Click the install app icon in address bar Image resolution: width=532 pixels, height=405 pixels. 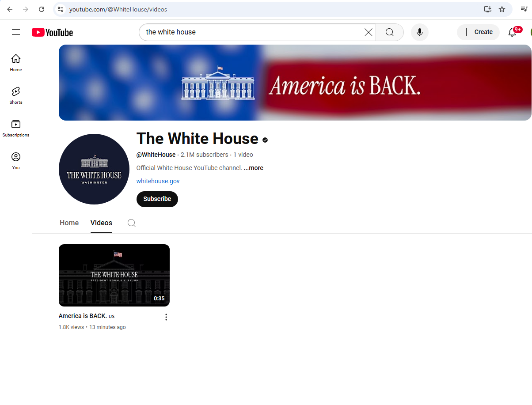click(487, 9)
